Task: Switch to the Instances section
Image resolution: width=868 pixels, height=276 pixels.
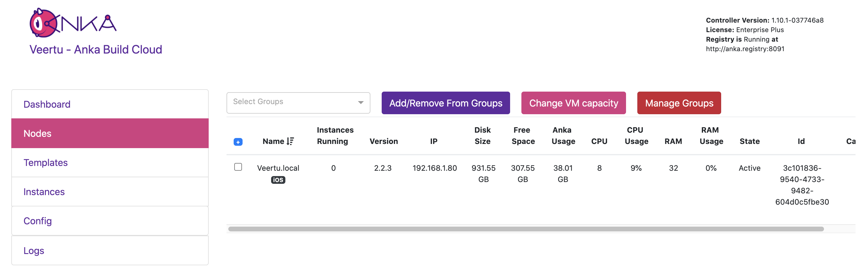Action: click(44, 192)
